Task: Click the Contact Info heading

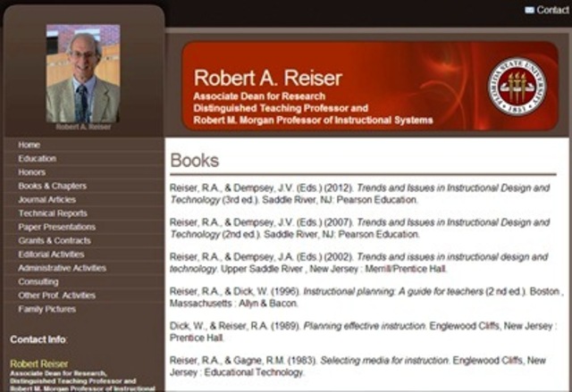Action: tap(38, 339)
